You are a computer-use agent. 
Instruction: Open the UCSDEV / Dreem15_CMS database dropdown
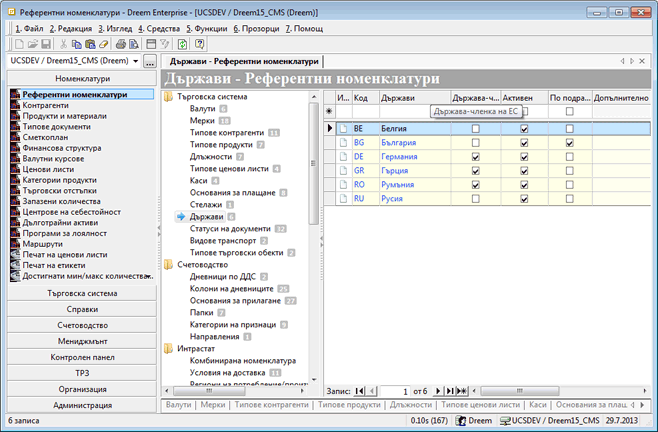click(x=136, y=61)
